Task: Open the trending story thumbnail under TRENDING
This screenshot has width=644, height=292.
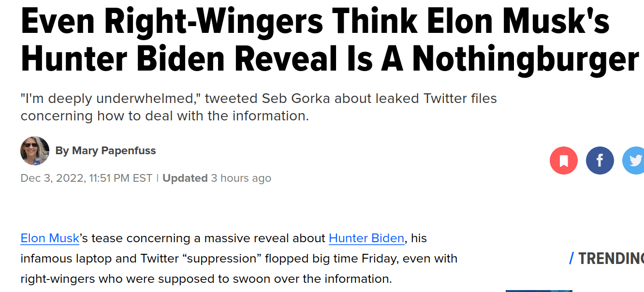Action: [539, 290]
